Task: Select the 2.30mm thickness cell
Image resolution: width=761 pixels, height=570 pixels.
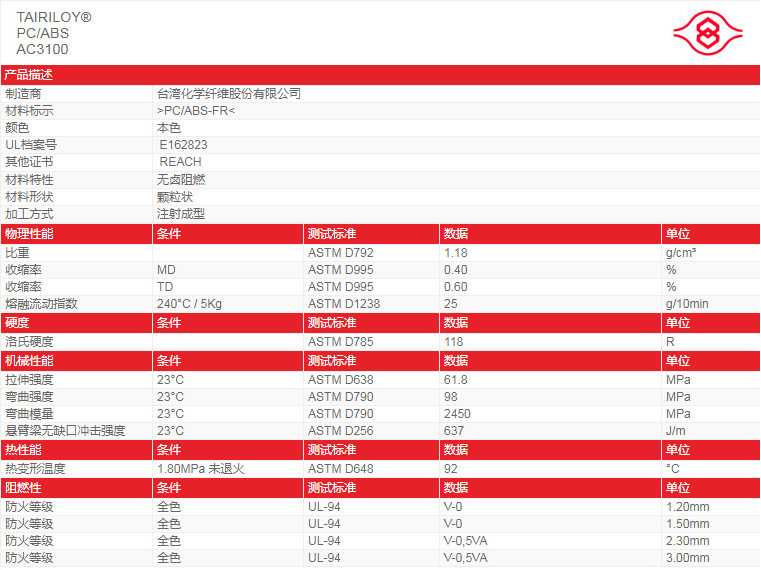Action: click(x=687, y=540)
